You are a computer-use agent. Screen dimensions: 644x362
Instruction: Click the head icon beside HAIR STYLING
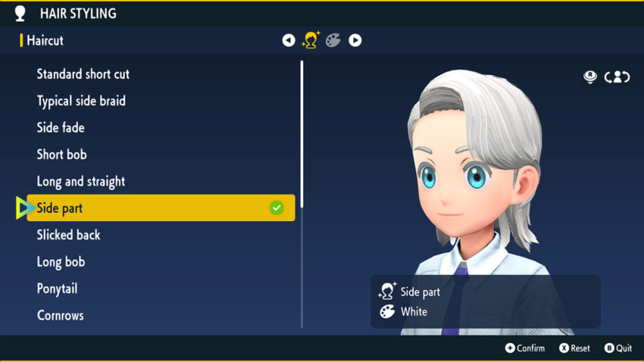[20, 14]
